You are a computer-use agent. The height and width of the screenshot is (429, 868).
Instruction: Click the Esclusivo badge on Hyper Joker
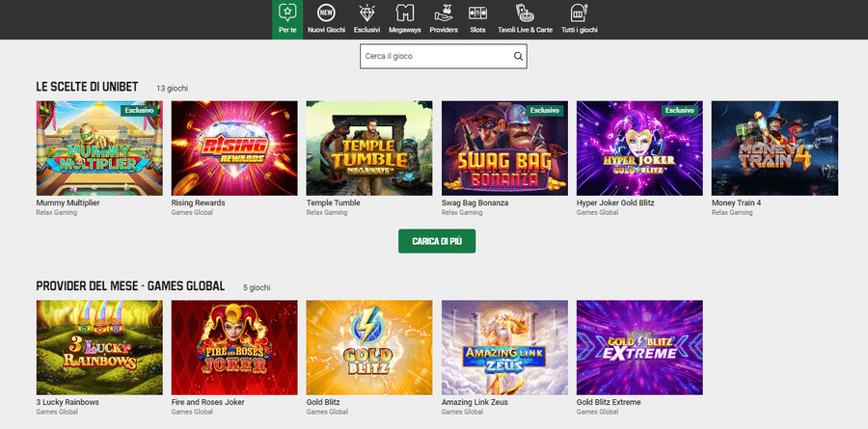click(680, 111)
